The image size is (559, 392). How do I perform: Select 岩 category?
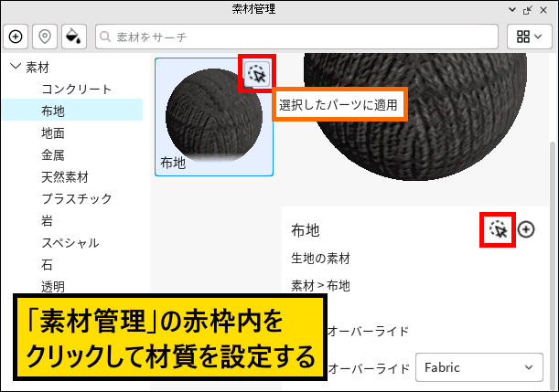point(47,221)
